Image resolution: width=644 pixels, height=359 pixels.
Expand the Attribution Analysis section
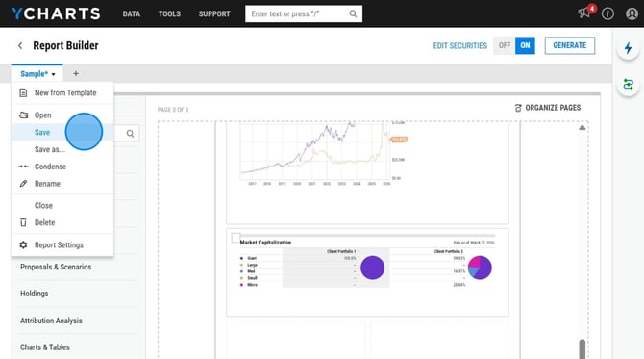pos(51,321)
